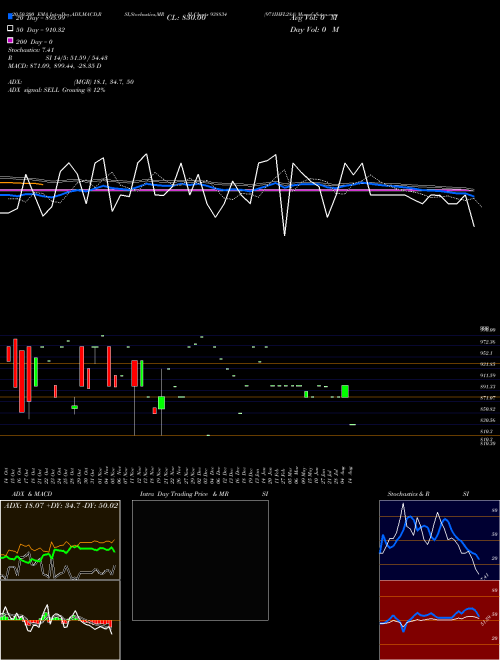Select the '200 Day = 0' label

[35, 42]
